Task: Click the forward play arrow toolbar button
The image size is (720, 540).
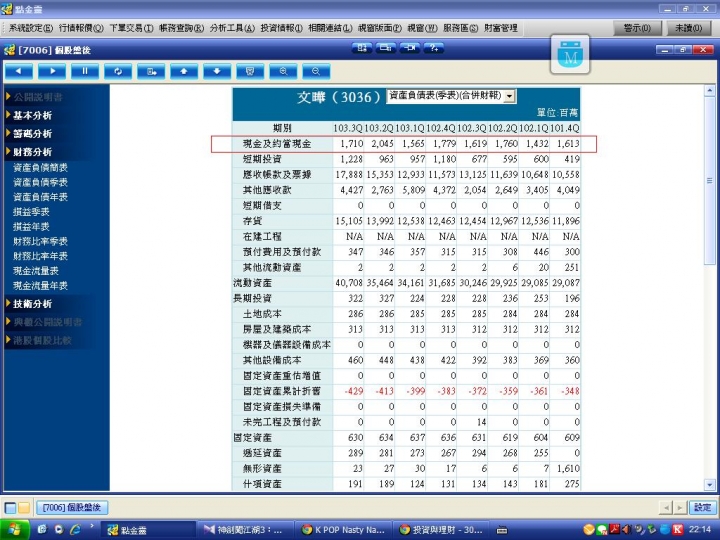Action: pyautogui.click(x=51, y=72)
